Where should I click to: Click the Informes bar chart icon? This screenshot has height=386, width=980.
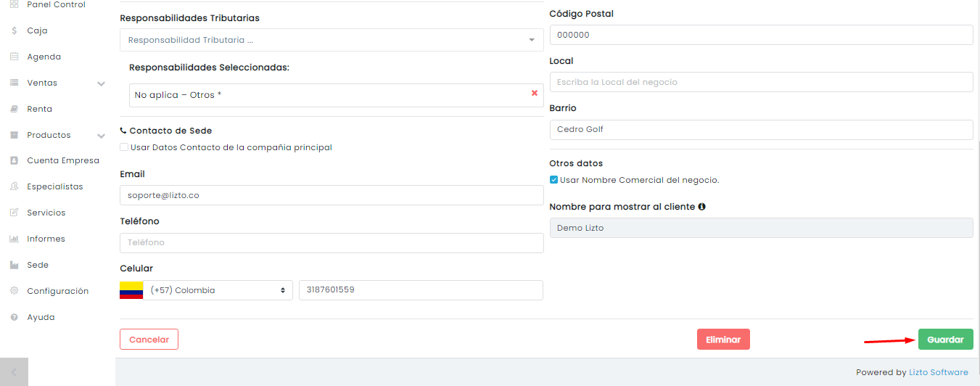coord(14,239)
